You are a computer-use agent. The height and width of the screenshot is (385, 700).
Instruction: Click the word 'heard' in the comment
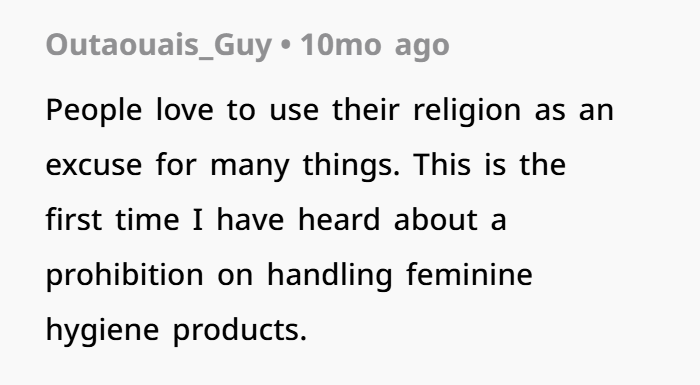(339, 220)
